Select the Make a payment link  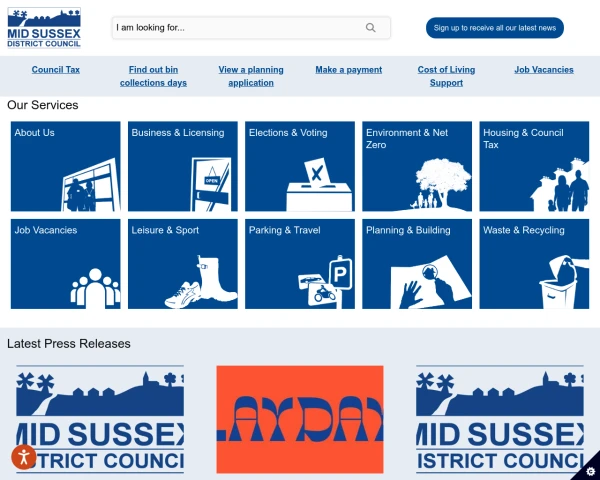[349, 70]
